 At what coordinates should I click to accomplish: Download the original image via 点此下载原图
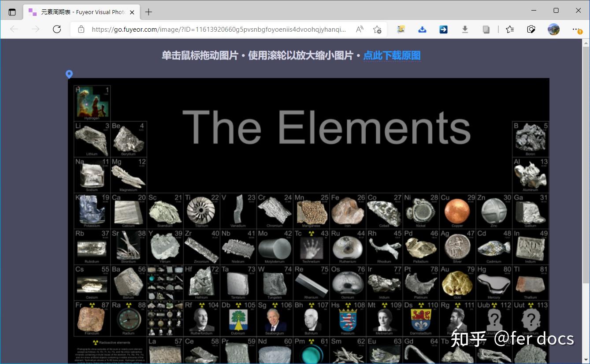[x=391, y=56]
